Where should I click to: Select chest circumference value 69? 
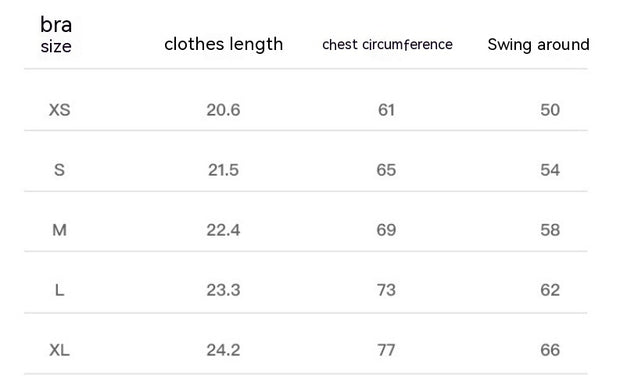tap(386, 230)
